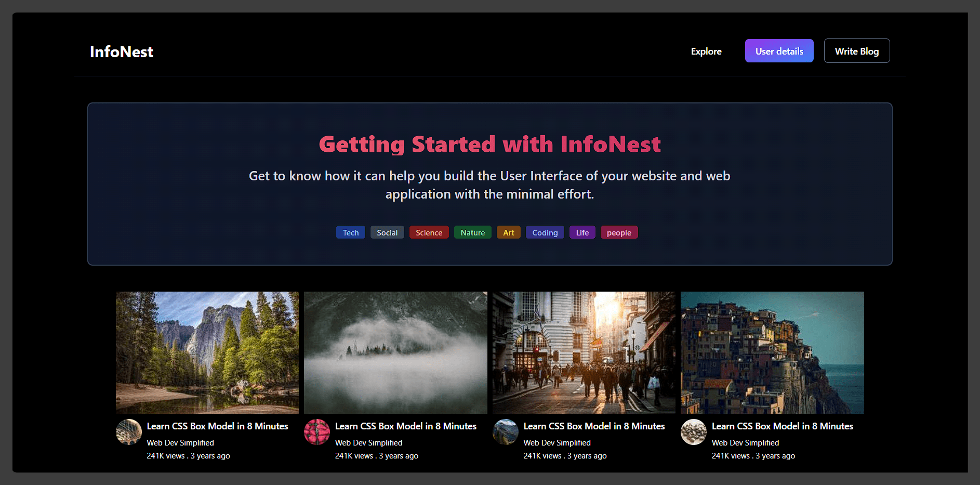Screen dimensions: 980x485
Task: Open the cliffside village thumbnail
Action: [x=772, y=352]
